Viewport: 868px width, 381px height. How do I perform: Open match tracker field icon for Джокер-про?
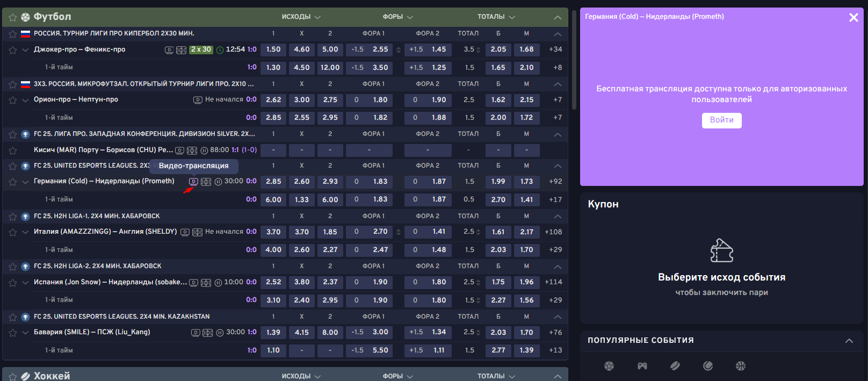coord(181,50)
